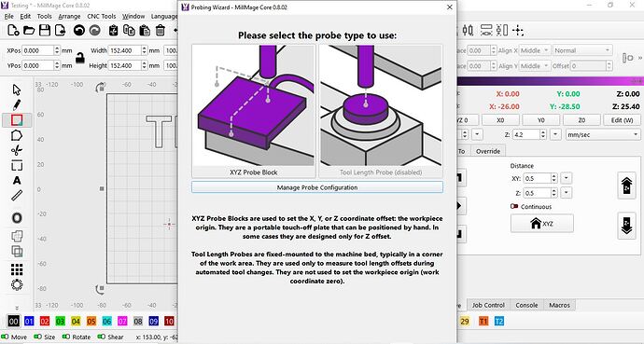Open the mm/sec units dropdown
644x344 pixels.
(603, 134)
